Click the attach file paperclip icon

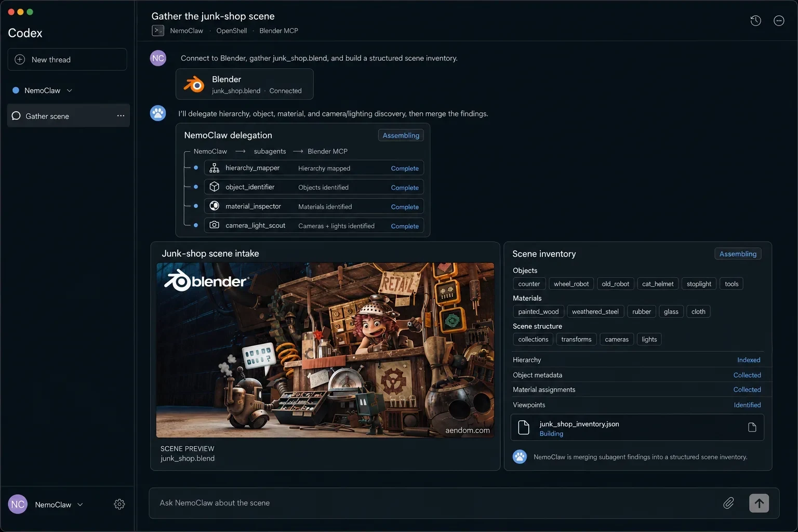728,503
